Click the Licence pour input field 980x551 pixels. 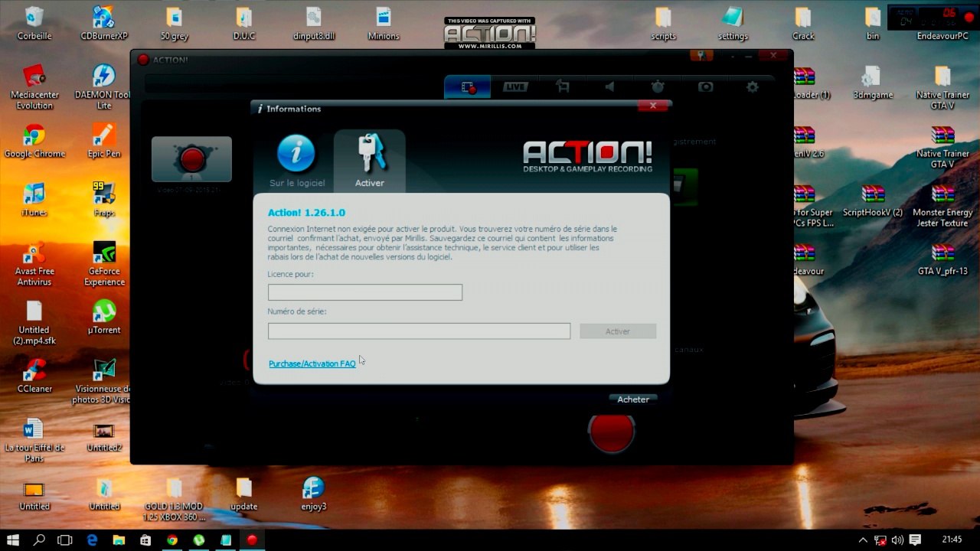pos(365,292)
